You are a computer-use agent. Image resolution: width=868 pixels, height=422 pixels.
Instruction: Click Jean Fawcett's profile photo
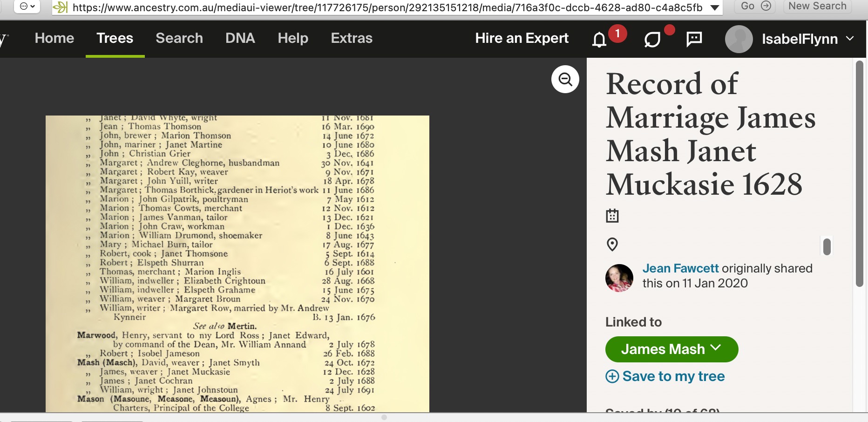pyautogui.click(x=619, y=278)
